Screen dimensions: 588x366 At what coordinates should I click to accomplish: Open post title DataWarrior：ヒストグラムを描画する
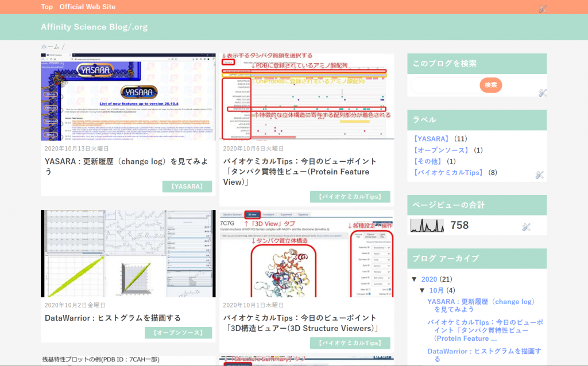point(113,318)
